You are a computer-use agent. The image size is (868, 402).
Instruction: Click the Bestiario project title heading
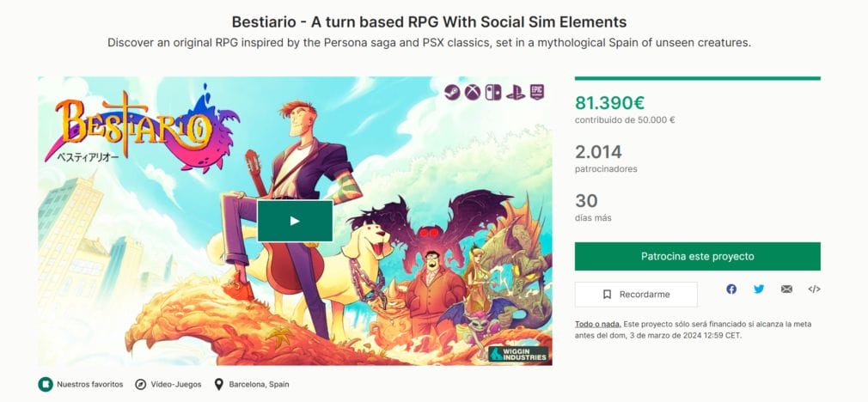429,21
